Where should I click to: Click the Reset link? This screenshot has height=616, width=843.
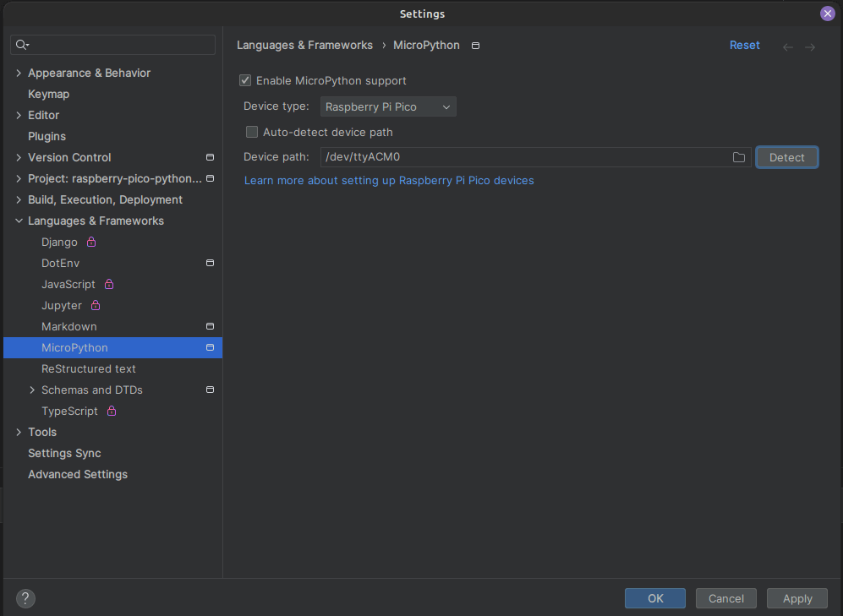[x=744, y=45]
